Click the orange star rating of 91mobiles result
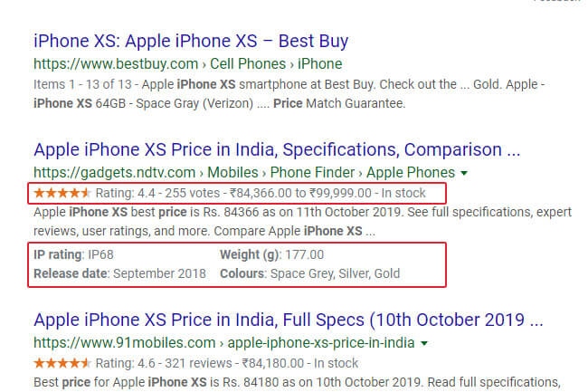The image size is (588, 392). (62, 363)
